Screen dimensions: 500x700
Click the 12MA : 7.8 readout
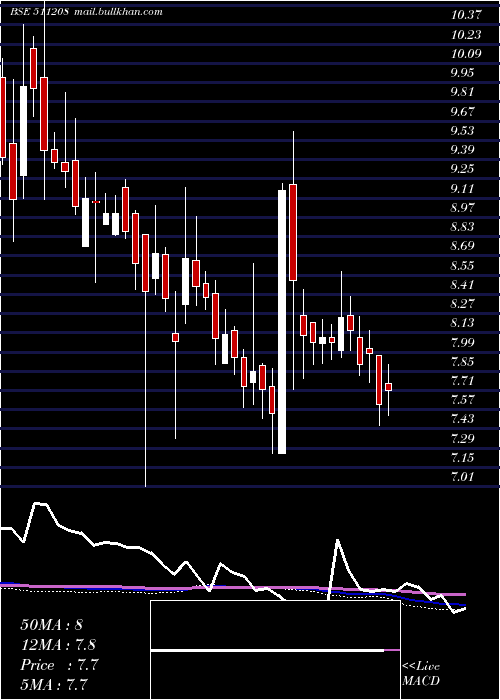point(58,645)
